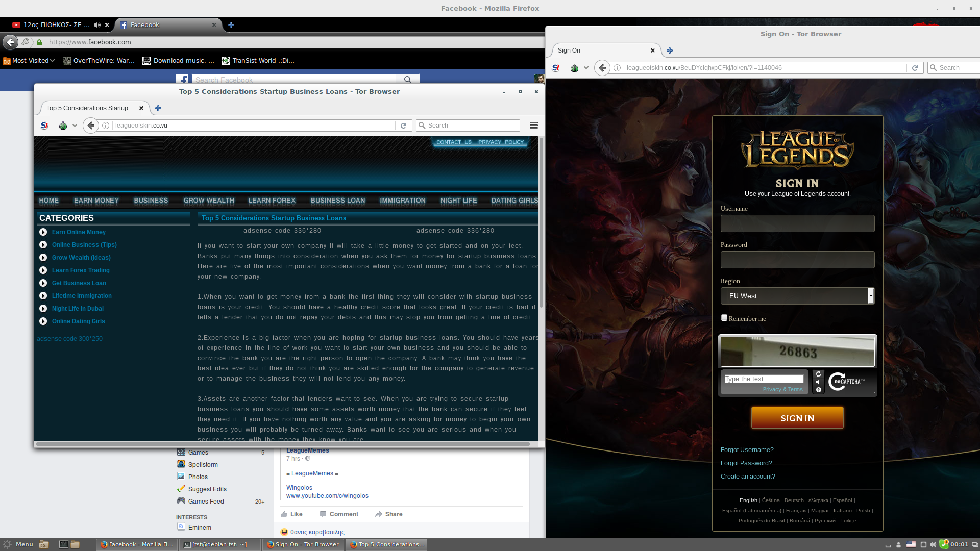Open the Menu button on the taskbar

(x=18, y=544)
